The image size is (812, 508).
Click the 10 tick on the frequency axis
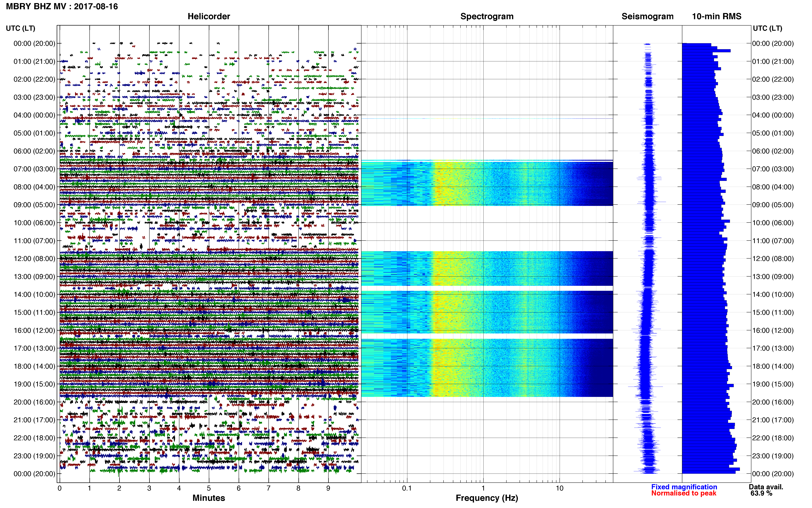pos(559,488)
